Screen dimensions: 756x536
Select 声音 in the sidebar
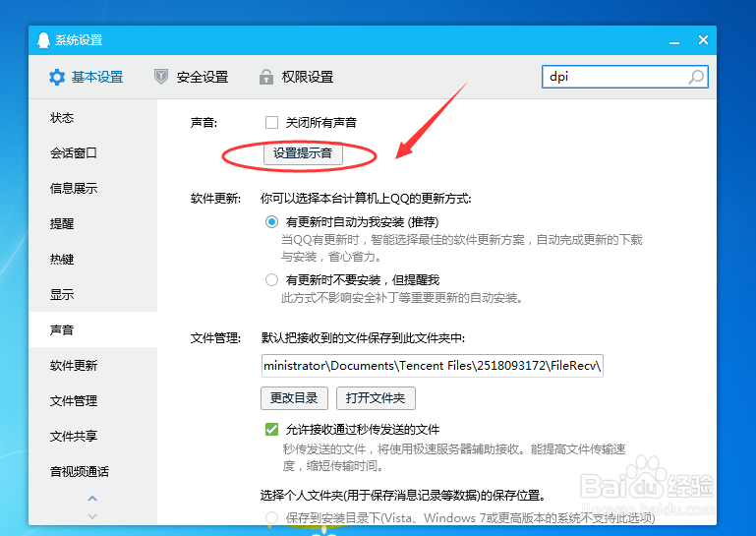click(93, 329)
